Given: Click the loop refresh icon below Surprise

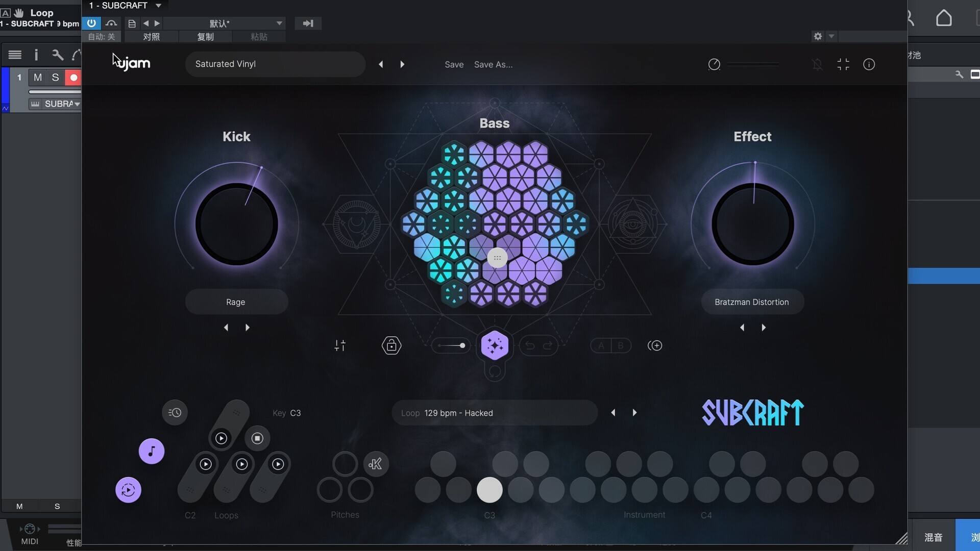Looking at the screenshot, I should pos(495,372).
